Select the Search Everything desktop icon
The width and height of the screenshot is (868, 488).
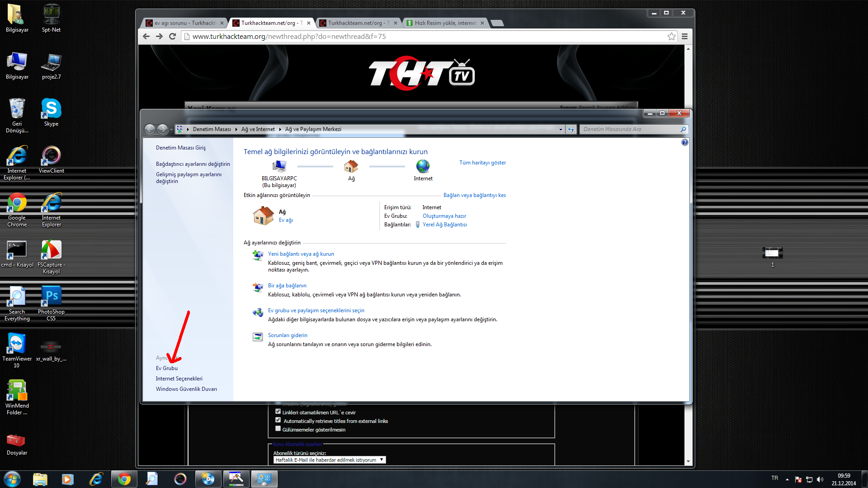(17, 303)
